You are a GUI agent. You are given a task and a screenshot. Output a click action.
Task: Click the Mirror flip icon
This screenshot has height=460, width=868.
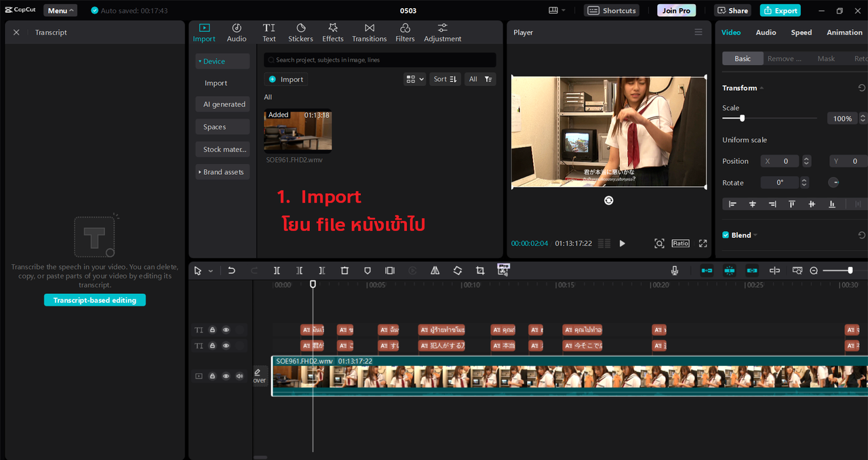[x=435, y=270]
